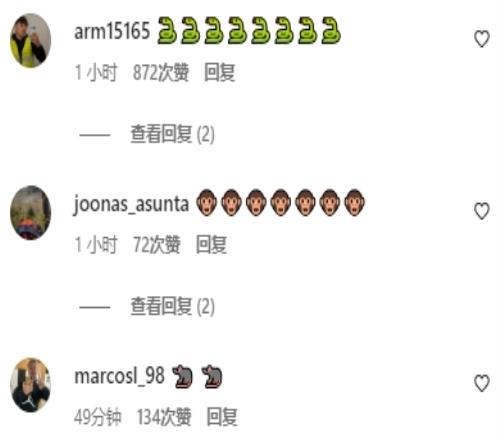The height and width of the screenshot is (440, 500).
Task: View the 72 likes list
Action: [x=157, y=245]
